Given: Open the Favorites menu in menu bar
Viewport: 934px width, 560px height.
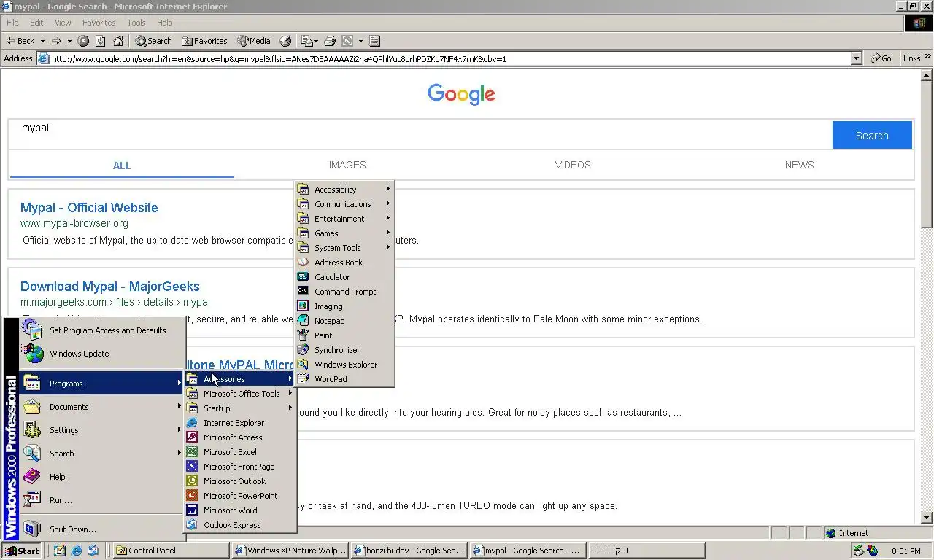Looking at the screenshot, I should [x=99, y=23].
